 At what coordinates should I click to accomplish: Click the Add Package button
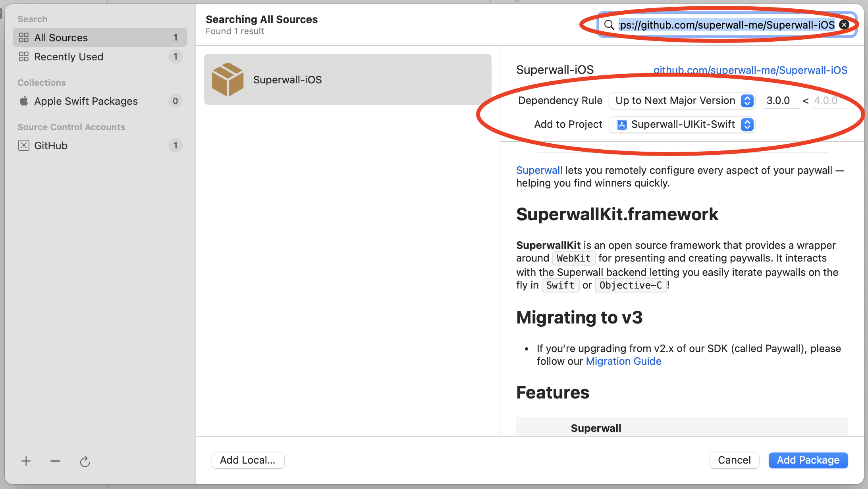click(x=808, y=460)
